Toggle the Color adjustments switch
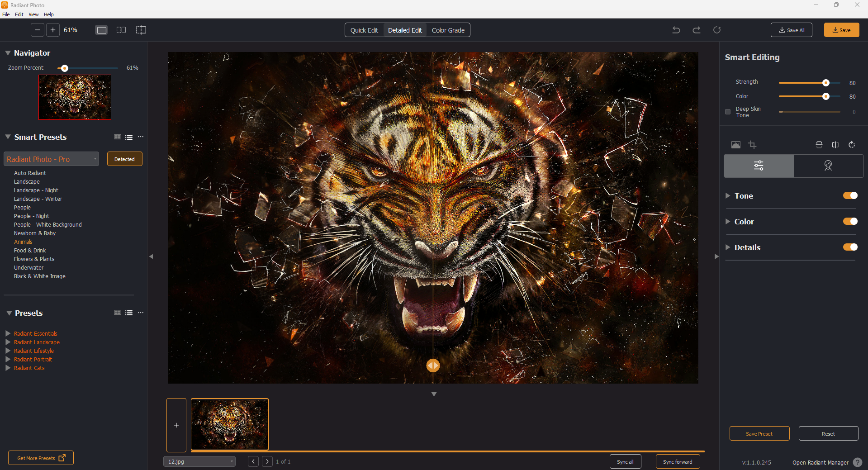Image resolution: width=868 pixels, height=470 pixels. (850, 221)
